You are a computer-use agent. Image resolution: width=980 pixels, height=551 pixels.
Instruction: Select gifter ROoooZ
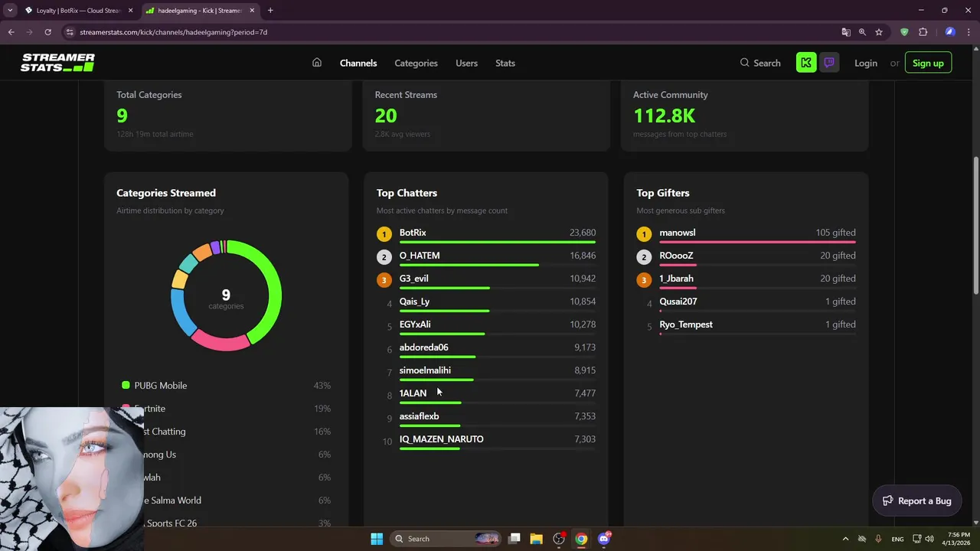tap(676, 256)
